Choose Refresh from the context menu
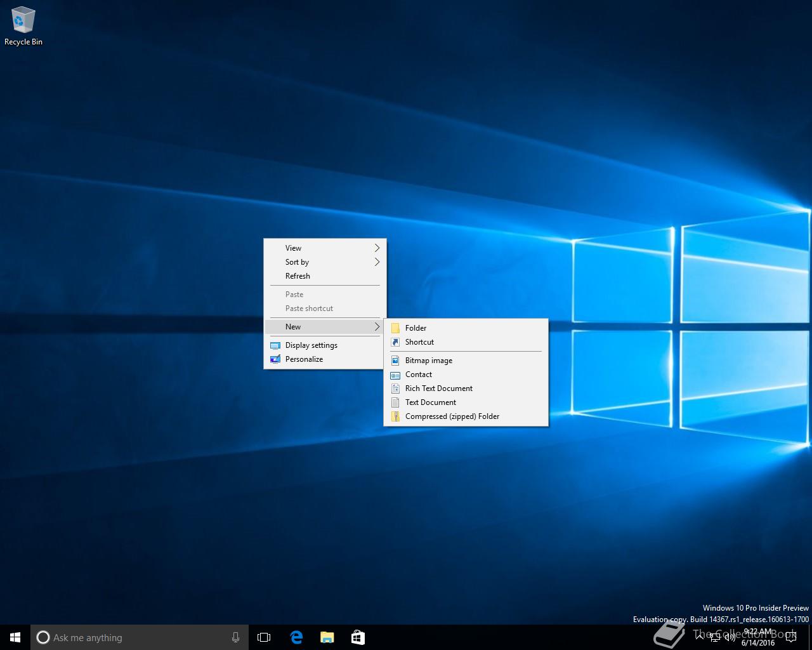 click(x=325, y=276)
